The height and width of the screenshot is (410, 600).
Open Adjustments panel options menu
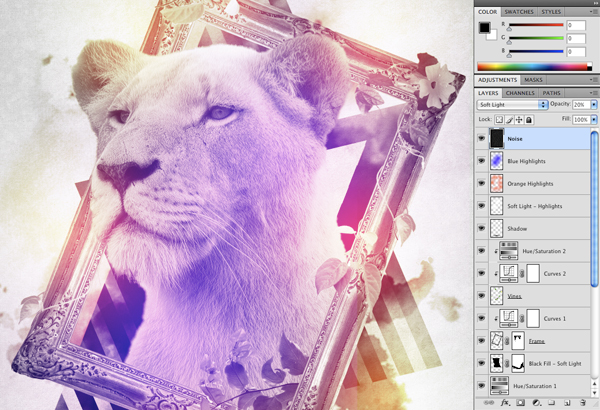(593, 80)
